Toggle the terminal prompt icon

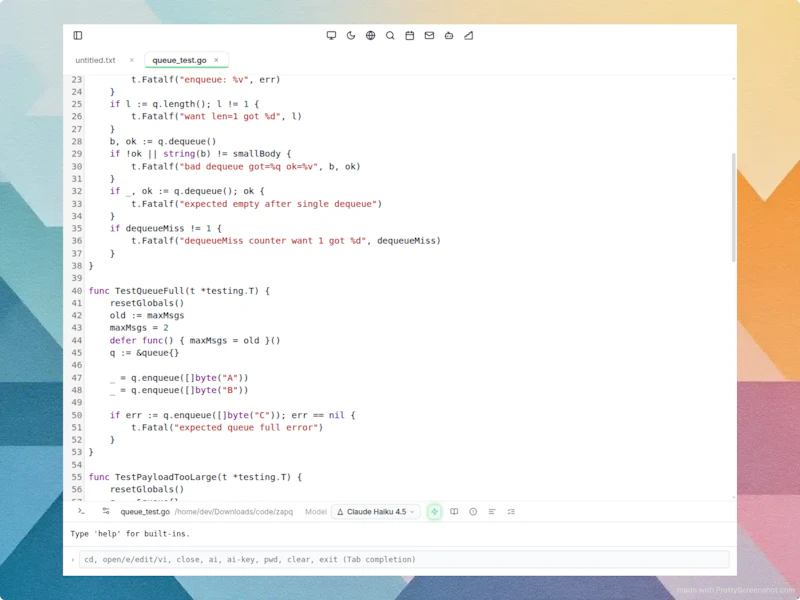coord(81,511)
